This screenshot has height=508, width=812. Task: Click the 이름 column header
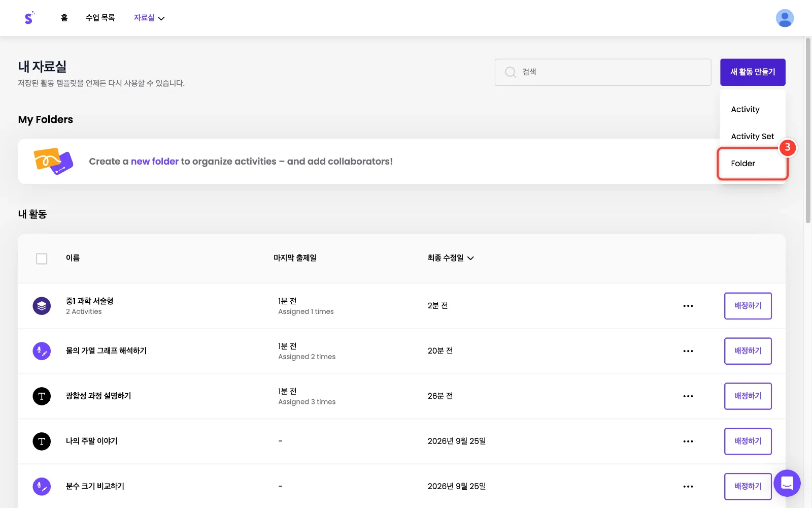[73, 258]
